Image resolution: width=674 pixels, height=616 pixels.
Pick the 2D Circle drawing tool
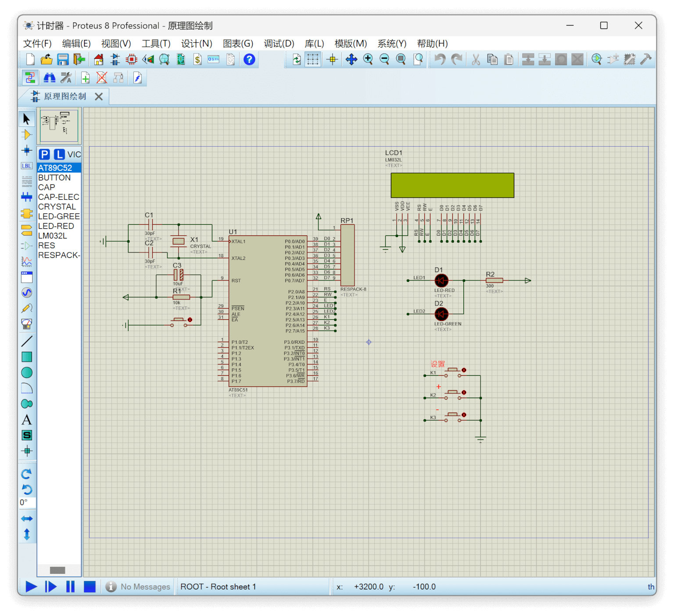27,373
